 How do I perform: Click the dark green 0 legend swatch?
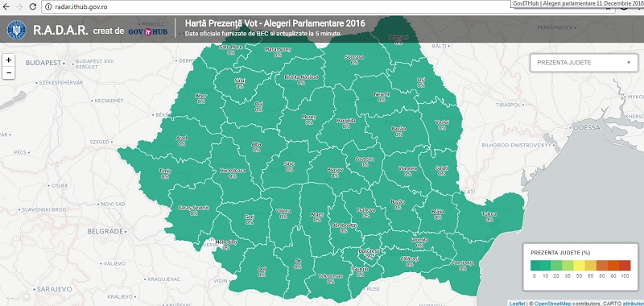tap(536, 265)
